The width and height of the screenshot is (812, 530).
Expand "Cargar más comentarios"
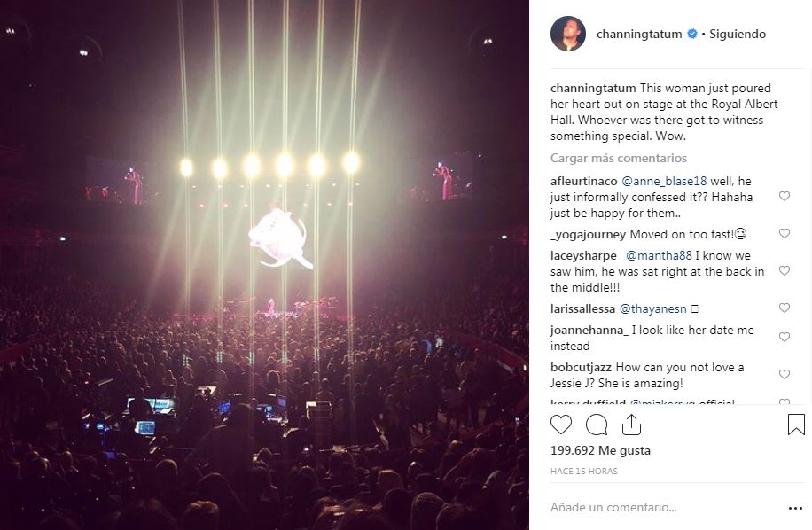click(x=618, y=158)
